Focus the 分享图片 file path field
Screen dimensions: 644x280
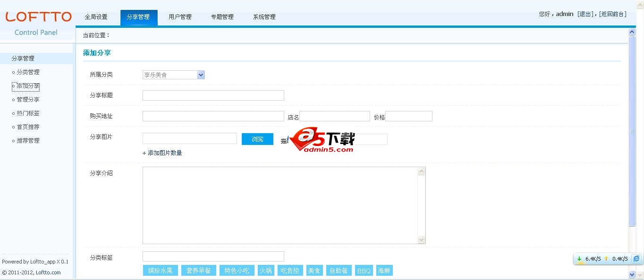pyautogui.click(x=190, y=138)
